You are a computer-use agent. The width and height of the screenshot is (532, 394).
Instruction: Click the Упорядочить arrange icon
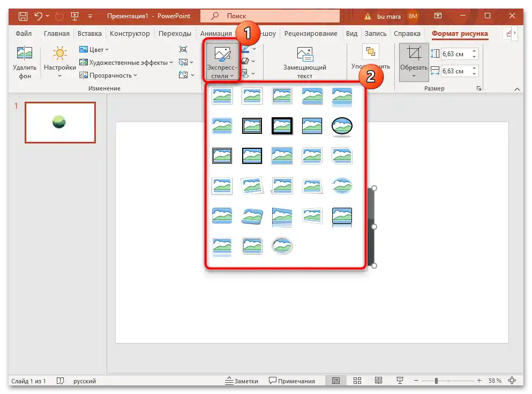(370, 51)
